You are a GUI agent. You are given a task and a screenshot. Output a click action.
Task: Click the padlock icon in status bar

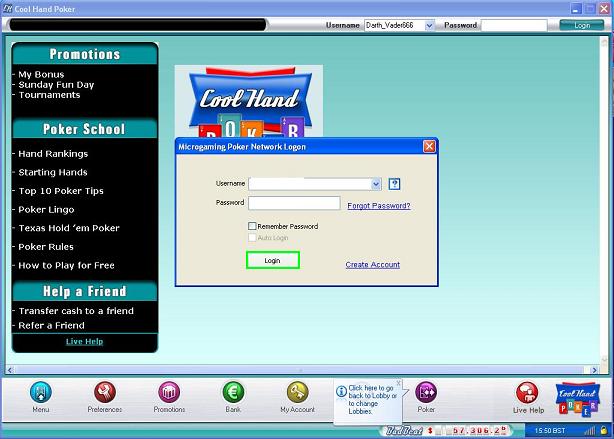[604, 430]
